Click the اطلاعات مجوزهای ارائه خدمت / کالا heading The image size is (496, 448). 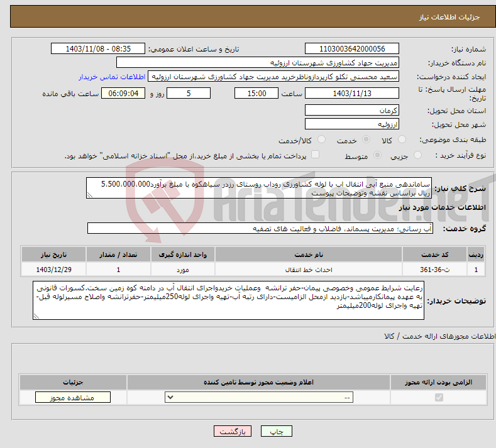coord(439,336)
